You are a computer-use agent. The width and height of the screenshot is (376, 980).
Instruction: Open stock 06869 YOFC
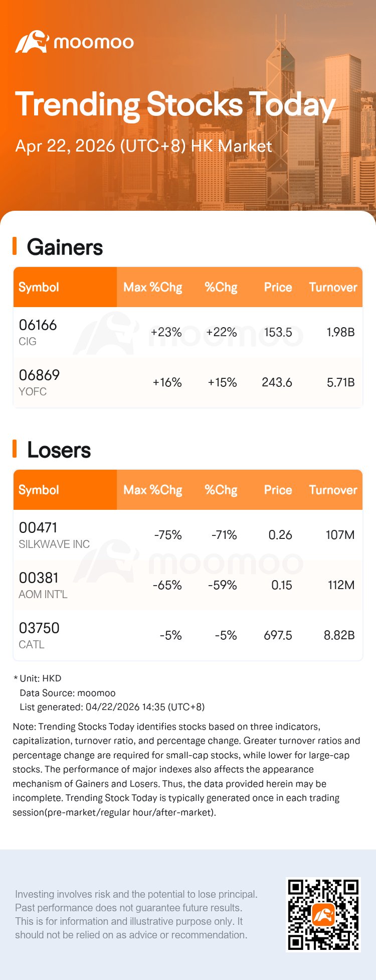[x=39, y=382]
